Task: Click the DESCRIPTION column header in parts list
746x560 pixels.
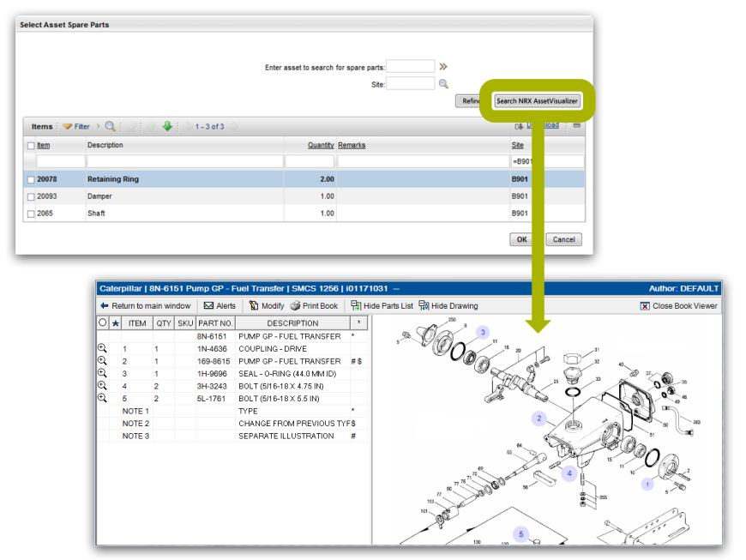Action: point(292,323)
